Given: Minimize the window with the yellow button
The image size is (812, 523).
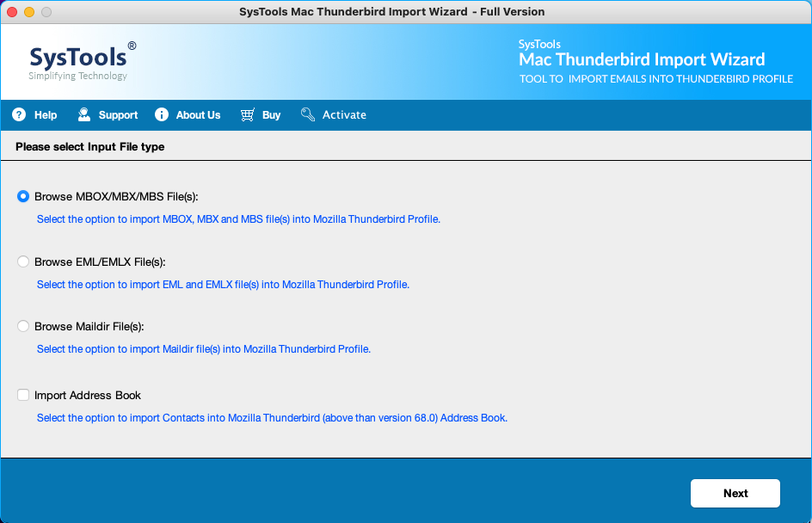Looking at the screenshot, I should tap(29, 11).
